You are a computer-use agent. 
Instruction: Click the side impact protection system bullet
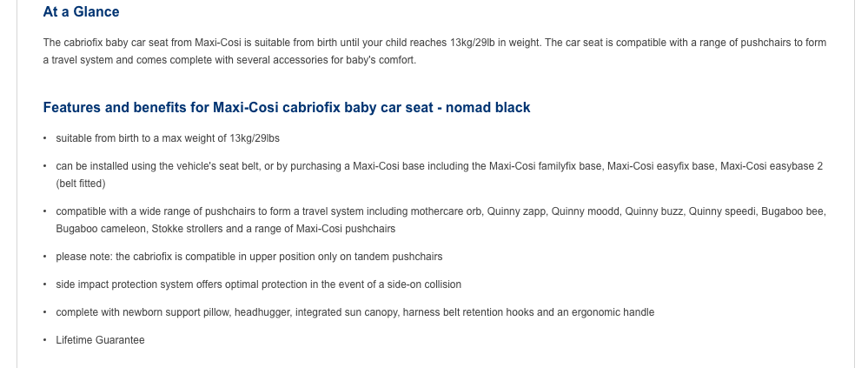click(x=259, y=284)
